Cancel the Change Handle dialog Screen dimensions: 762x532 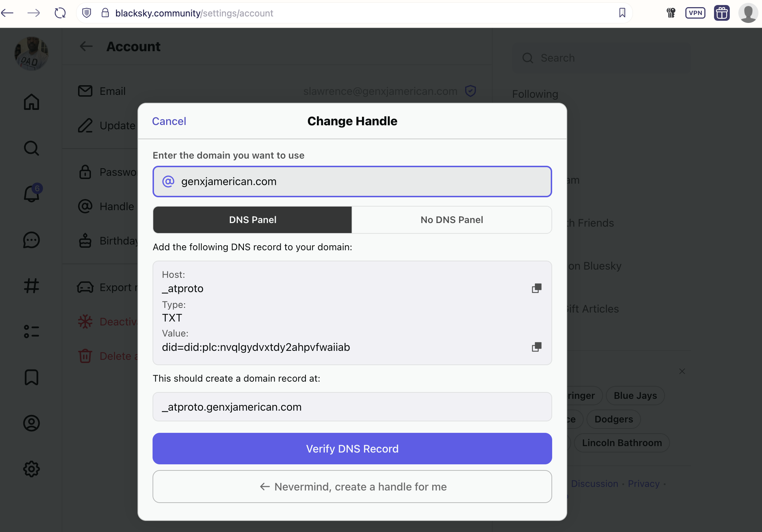click(x=169, y=121)
